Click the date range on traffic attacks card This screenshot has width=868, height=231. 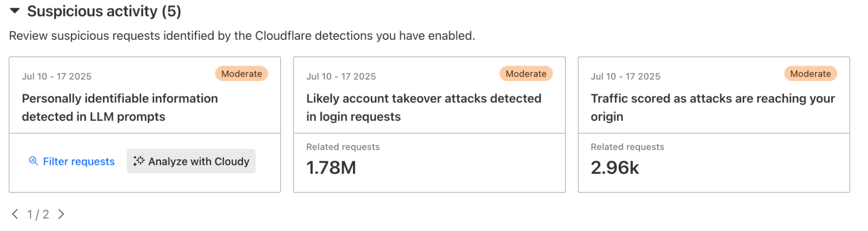pyautogui.click(x=625, y=76)
